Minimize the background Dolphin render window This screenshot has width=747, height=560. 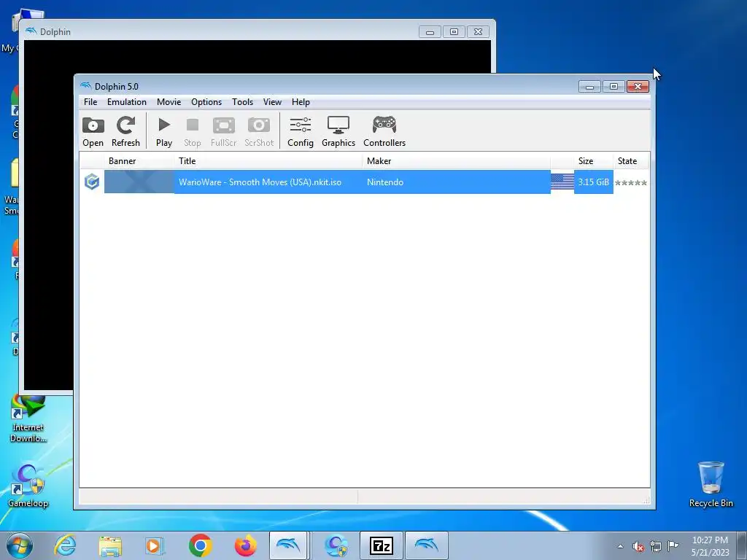click(x=430, y=32)
